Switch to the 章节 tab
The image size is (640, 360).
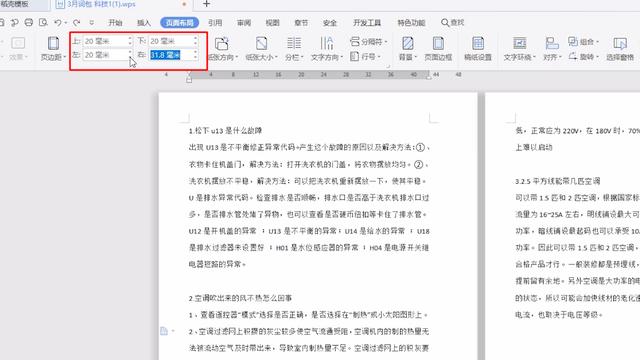(301, 23)
